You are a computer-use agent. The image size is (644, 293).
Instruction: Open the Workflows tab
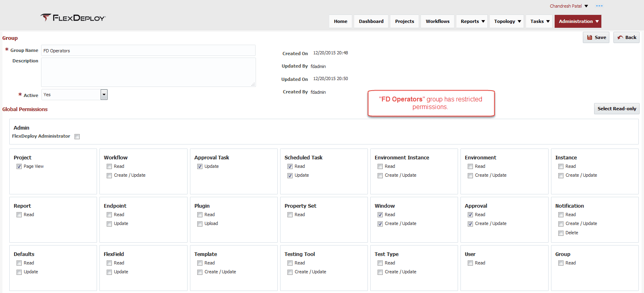point(438,21)
